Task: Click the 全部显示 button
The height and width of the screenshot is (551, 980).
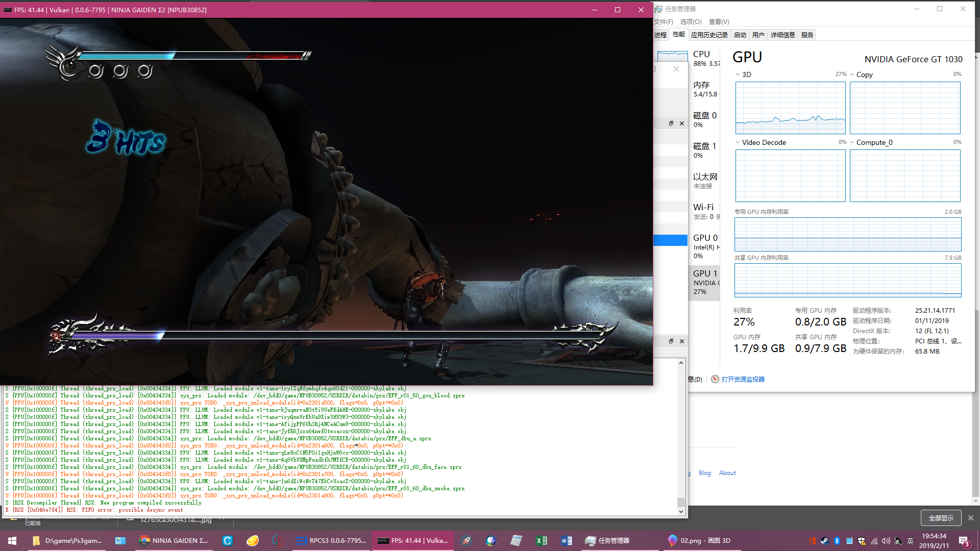Action: [x=941, y=518]
